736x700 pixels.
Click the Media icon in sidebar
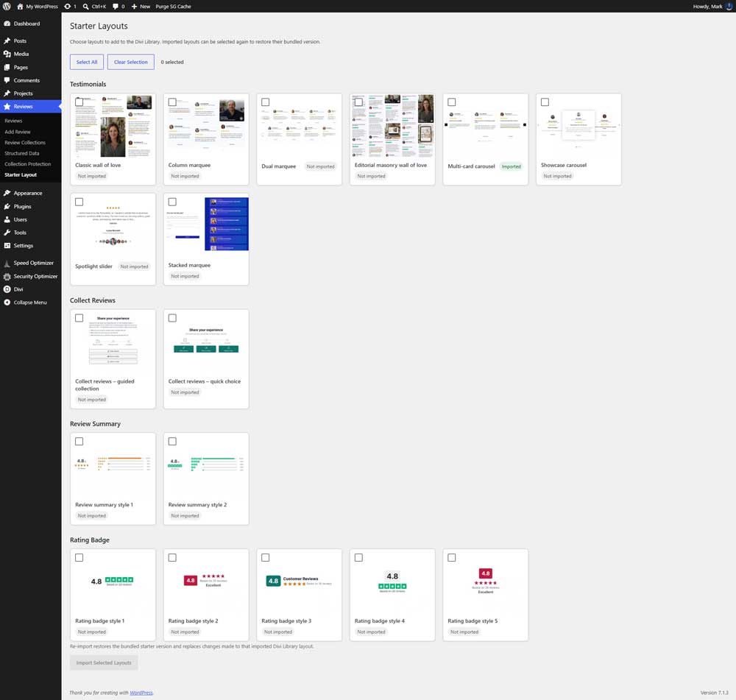[x=7, y=54]
